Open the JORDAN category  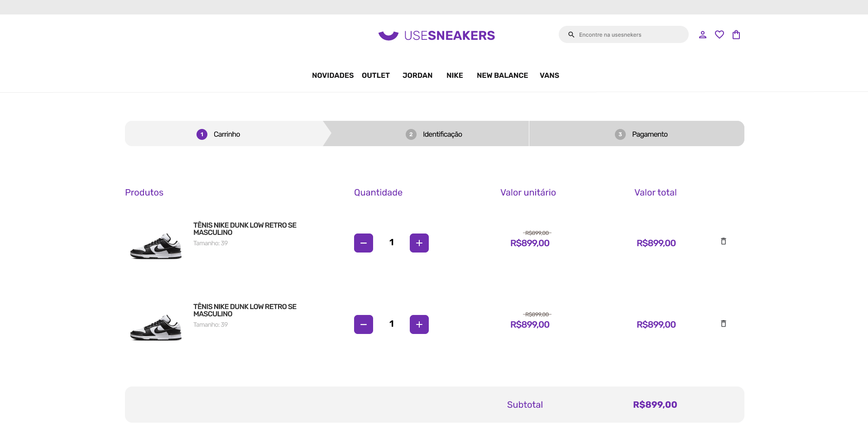(417, 76)
